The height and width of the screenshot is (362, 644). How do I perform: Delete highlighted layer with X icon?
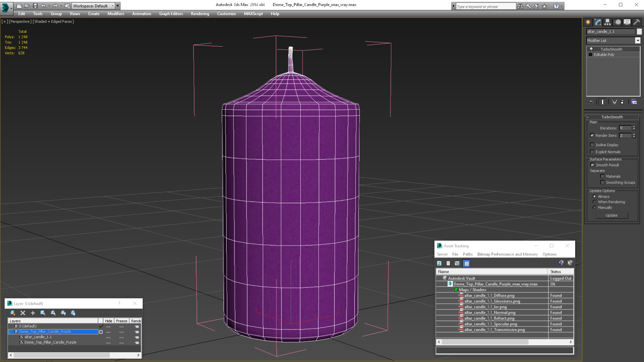click(23, 313)
